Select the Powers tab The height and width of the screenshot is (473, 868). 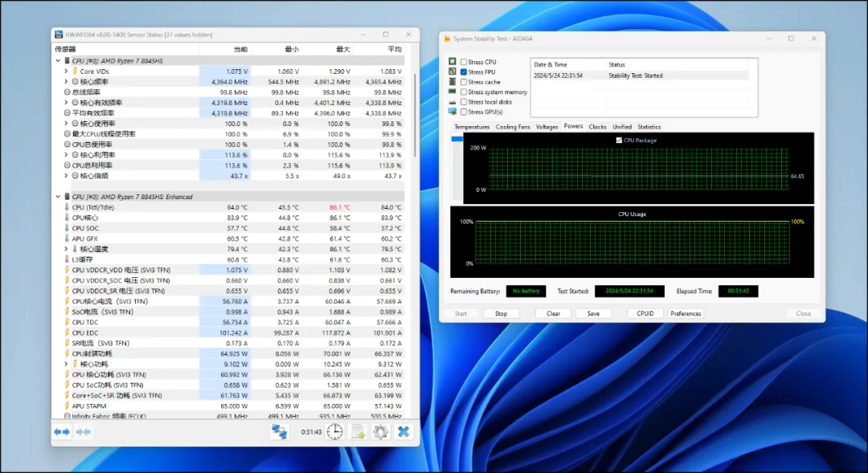pos(573,126)
